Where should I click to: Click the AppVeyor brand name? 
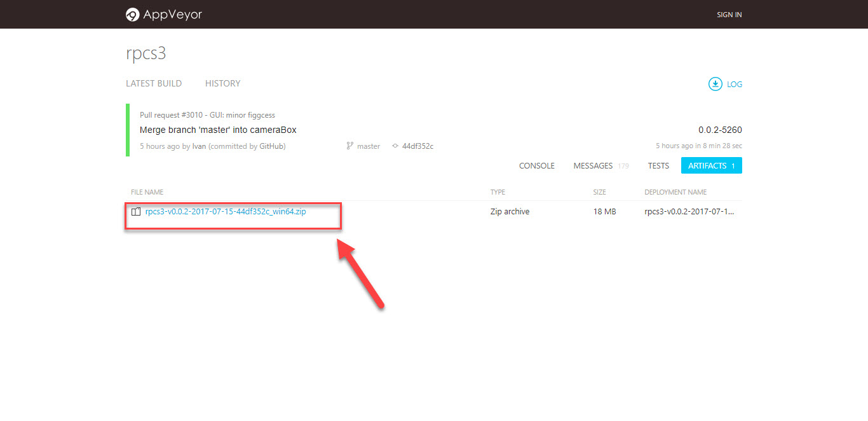(173, 15)
